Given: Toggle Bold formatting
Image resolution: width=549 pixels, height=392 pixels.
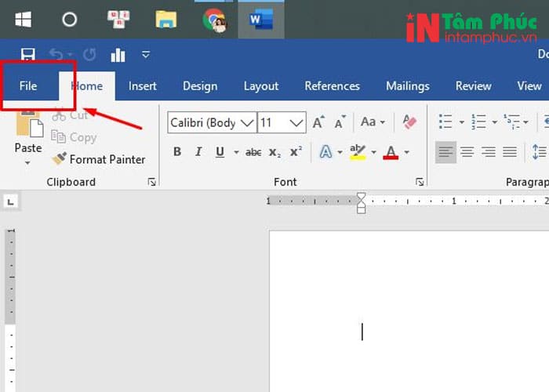Looking at the screenshot, I should click(x=177, y=152).
